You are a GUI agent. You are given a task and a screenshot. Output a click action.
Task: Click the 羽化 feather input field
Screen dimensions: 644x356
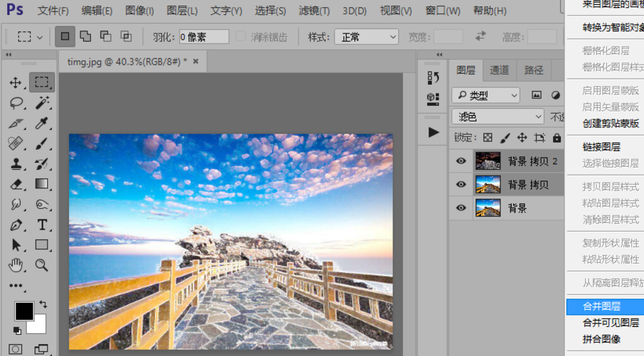click(x=204, y=37)
